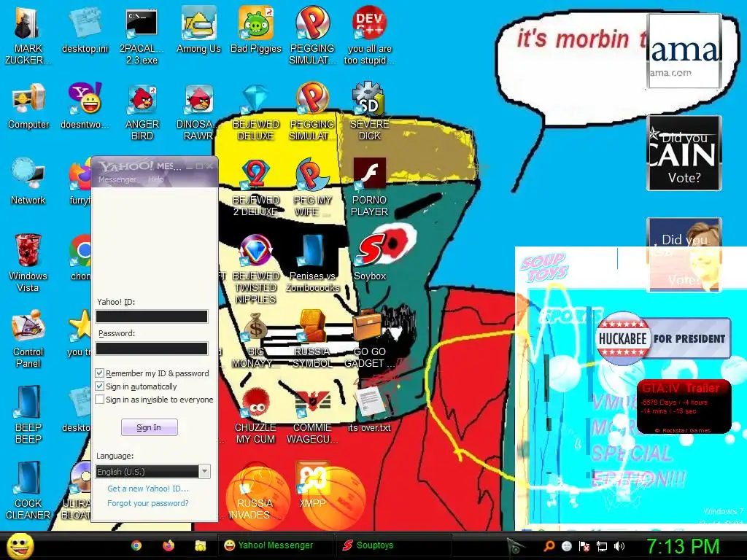Open the Messenger menu in Yahoo window
747x560 pixels.
click(117, 179)
